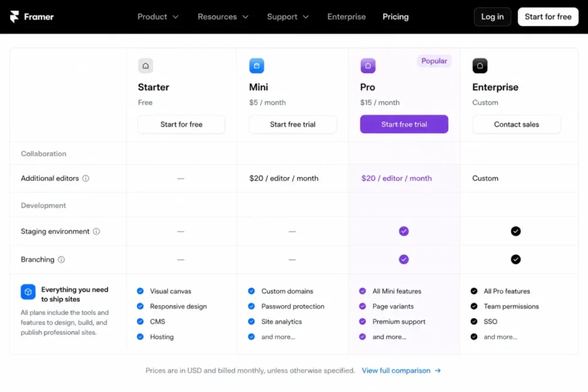
Task: Expand the Support menu chevron
Action: point(306,17)
